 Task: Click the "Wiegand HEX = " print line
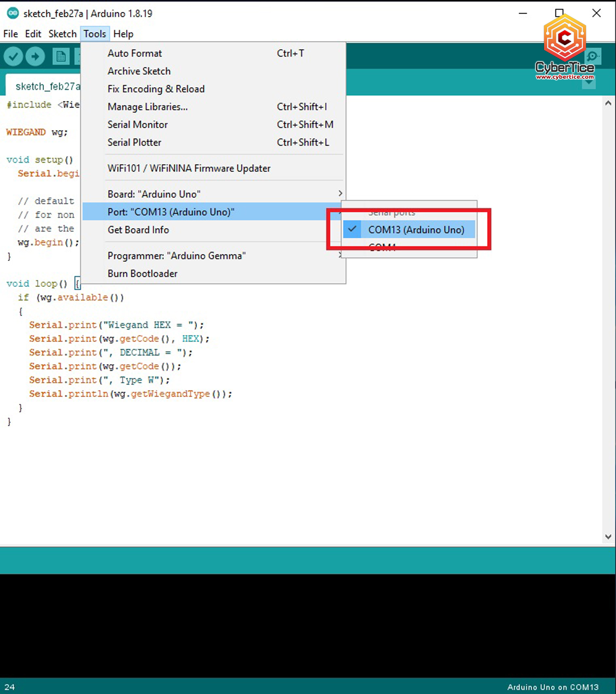click(x=116, y=325)
